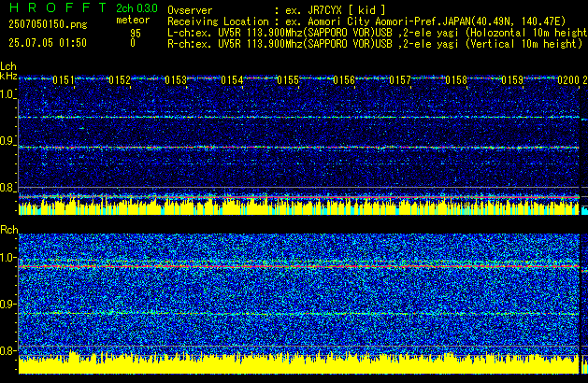The image size is (588, 383).
Task: Click the 0159 time marker
Action: pyautogui.click(x=512, y=80)
